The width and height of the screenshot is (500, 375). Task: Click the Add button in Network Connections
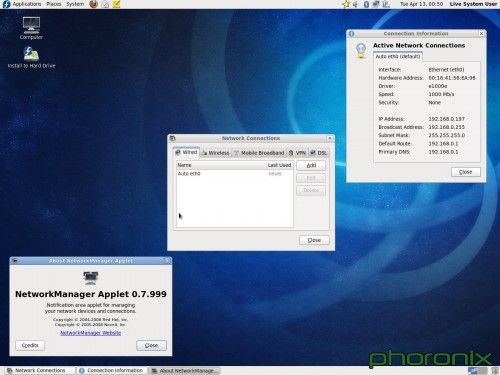pos(311,165)
